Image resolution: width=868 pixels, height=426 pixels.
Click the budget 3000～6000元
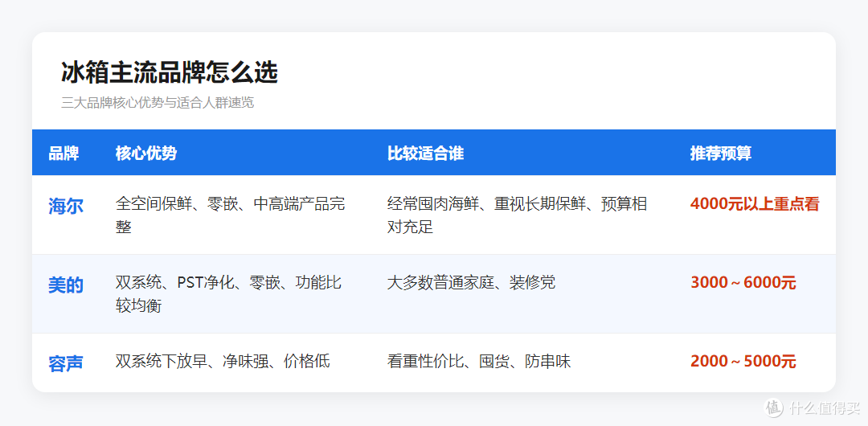tap(743, 283)
